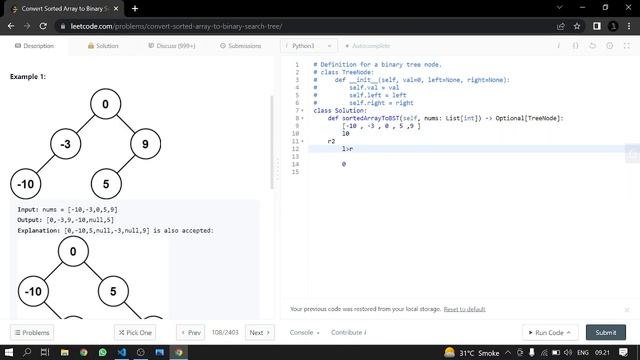
Task: Open the Chrome profile avatar
Action: click(x=613, y=26)
